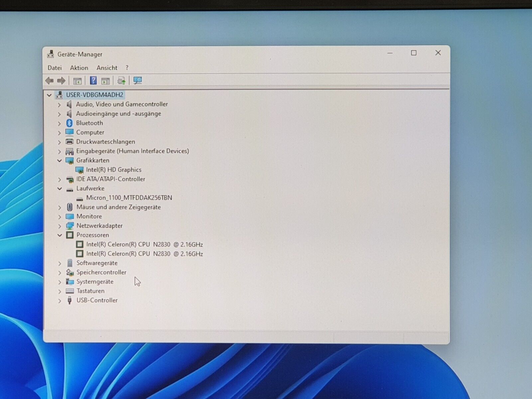Select Intel(R) HD Graphics device
Viewport: 532px width, 399px height.
click(114, 170)
